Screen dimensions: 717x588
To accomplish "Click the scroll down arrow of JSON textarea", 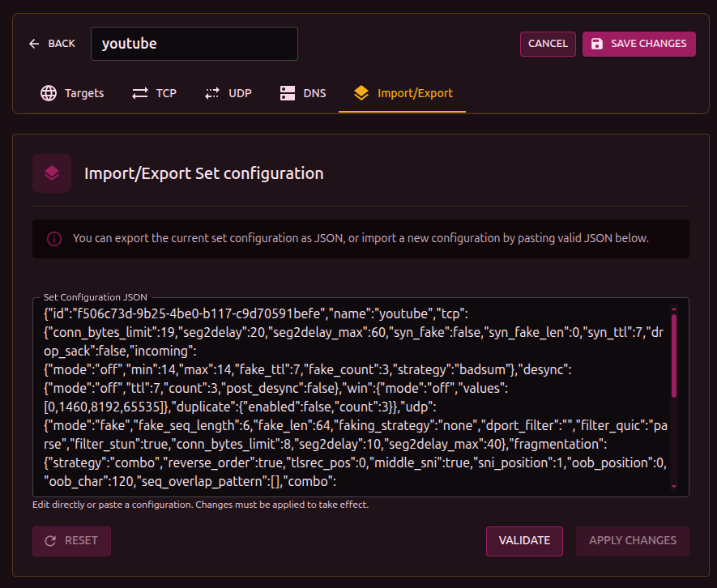I will pos(674,486).
